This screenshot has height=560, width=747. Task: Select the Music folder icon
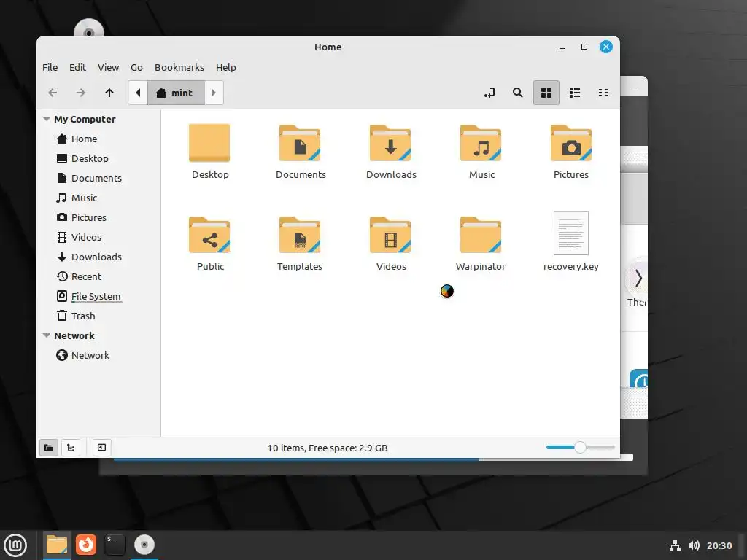coord(481,143)
